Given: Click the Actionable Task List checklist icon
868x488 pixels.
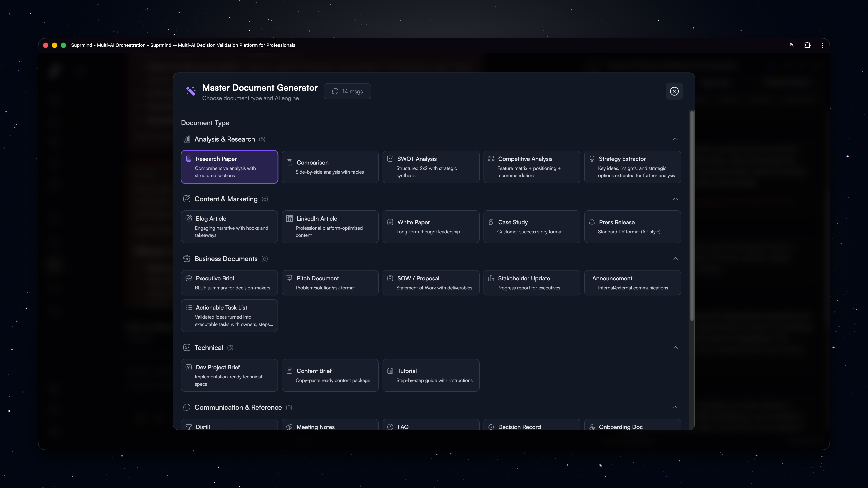Looking at the screenshot, I should pyautogui.click(x=189, y=307).
